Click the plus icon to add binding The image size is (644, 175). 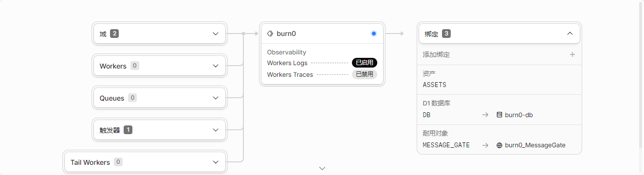coord(572,54)
